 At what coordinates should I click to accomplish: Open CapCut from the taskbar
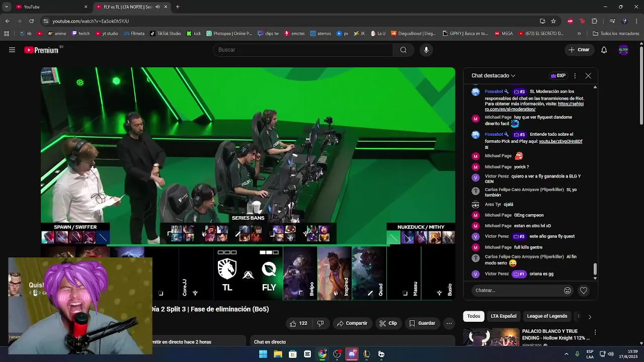pyautogui.click(x=307, y=354)
